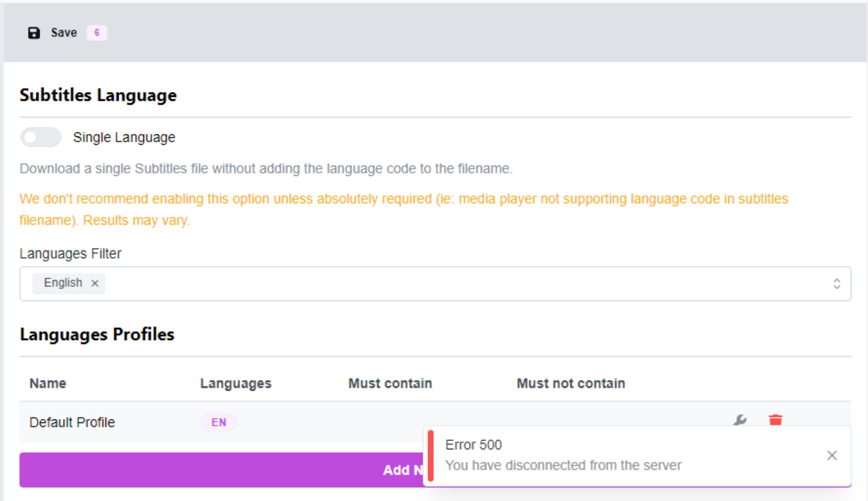Click the Name column header
This screenshot has width=868, height=501.
click(47, 383)
